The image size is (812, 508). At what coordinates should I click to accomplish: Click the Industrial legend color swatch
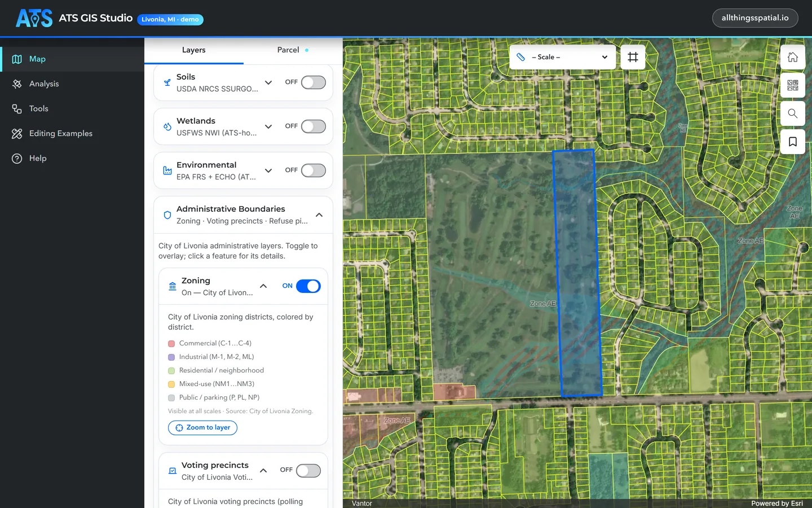coord(171,357)
